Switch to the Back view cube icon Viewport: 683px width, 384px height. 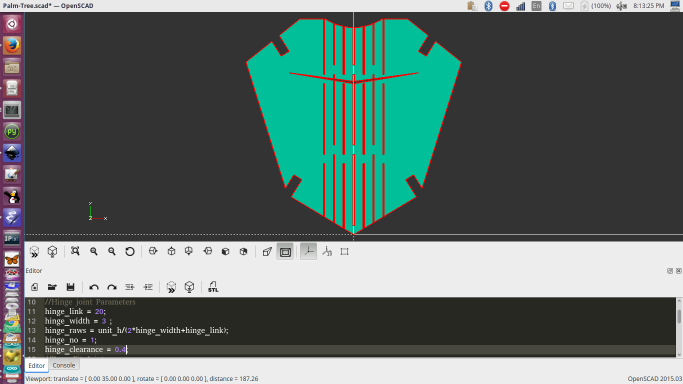[x=243, y=251]
